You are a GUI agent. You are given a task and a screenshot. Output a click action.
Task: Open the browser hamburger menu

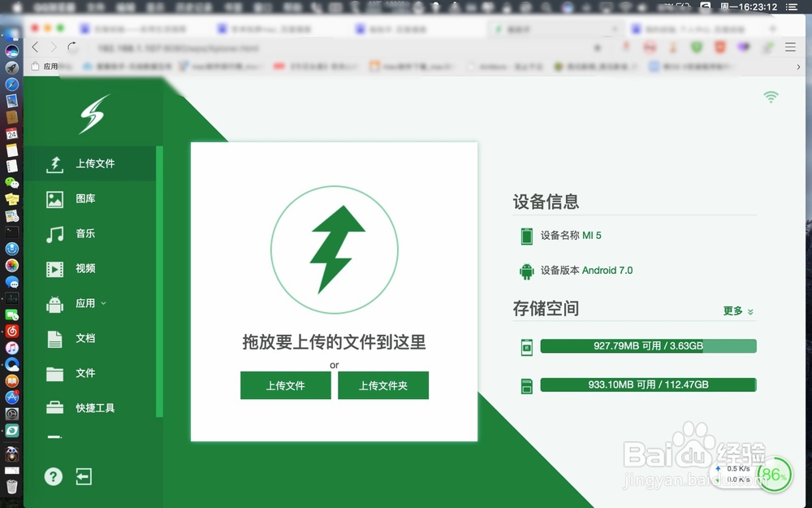point(789,46)
